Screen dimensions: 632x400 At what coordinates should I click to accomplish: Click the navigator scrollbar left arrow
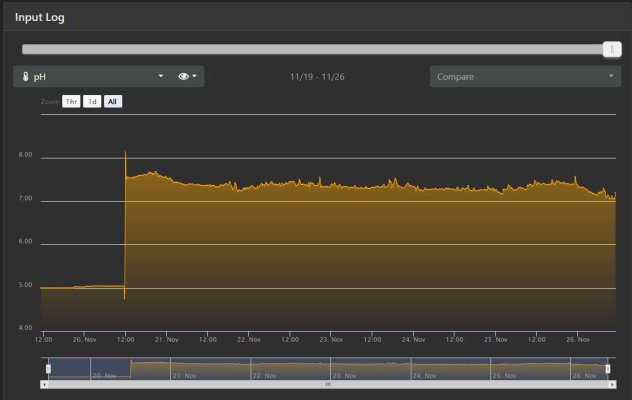click(x=44, y=385)
